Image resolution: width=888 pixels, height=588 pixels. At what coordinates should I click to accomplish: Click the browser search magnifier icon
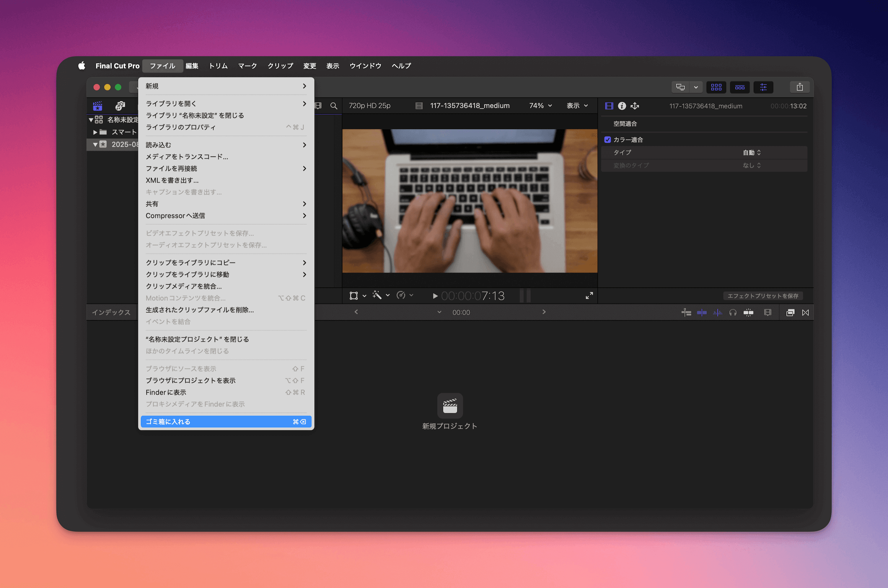tap(334, 106)
